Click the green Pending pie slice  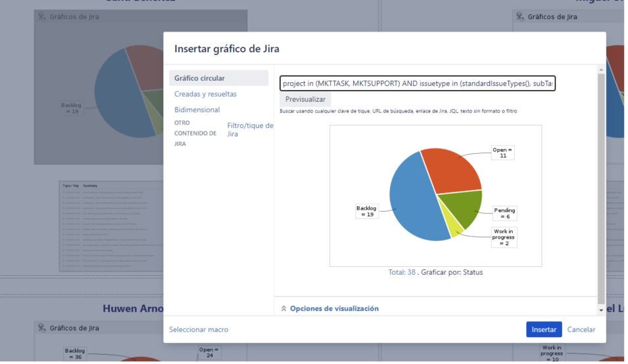point(462,206)
